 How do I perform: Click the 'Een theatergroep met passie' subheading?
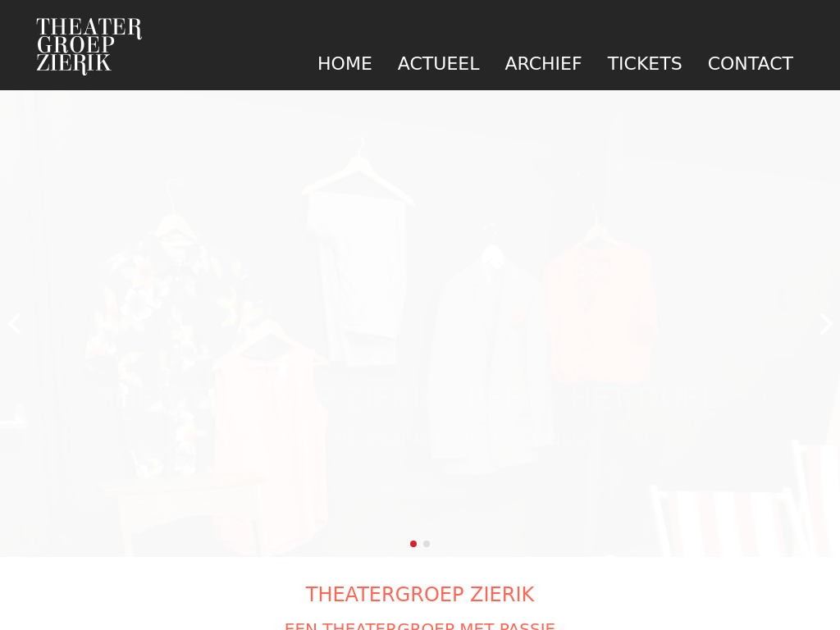420,626
